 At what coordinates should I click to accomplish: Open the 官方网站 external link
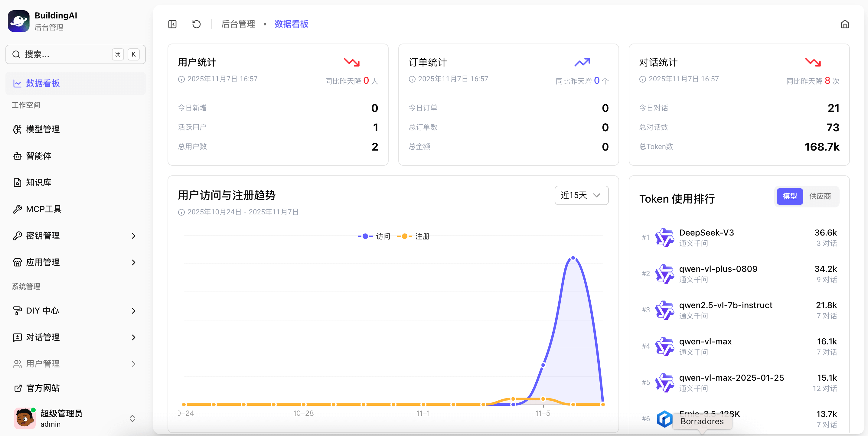(43, 388)
